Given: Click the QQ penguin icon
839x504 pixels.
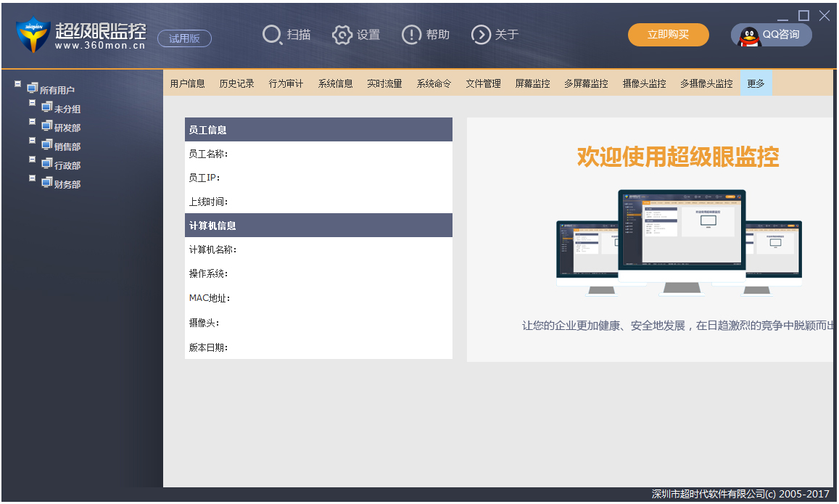Looking at the screenshot, I should tap(747, 34).
